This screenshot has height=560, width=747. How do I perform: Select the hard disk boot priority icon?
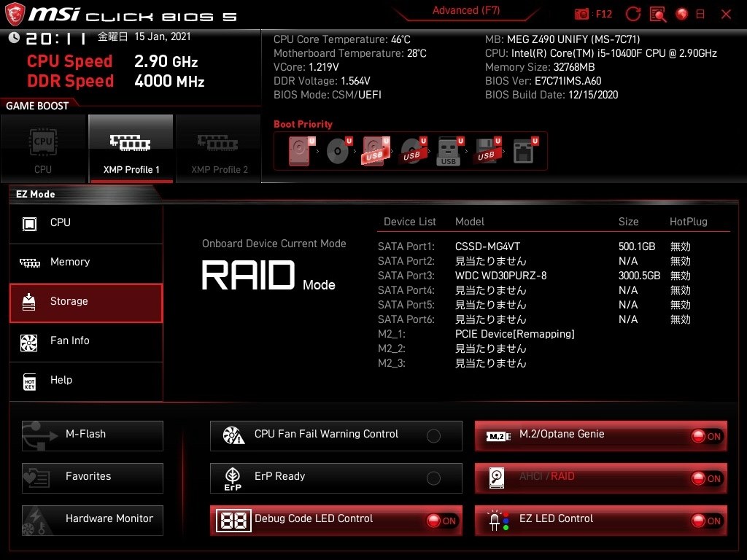point(301,150)
